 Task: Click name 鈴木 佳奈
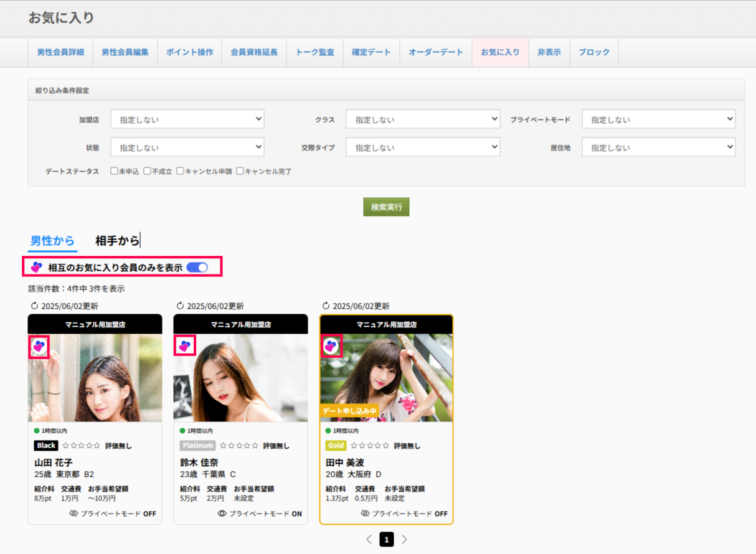click(x=199, y=462)
